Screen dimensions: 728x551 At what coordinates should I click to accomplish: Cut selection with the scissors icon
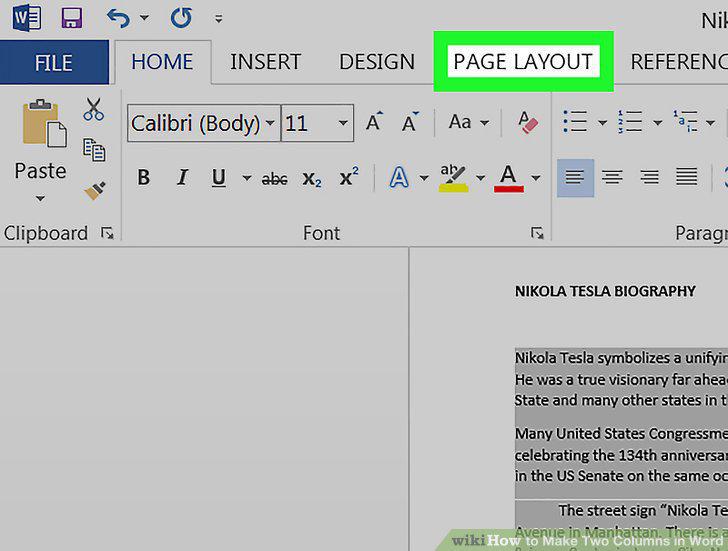point(94,110)
